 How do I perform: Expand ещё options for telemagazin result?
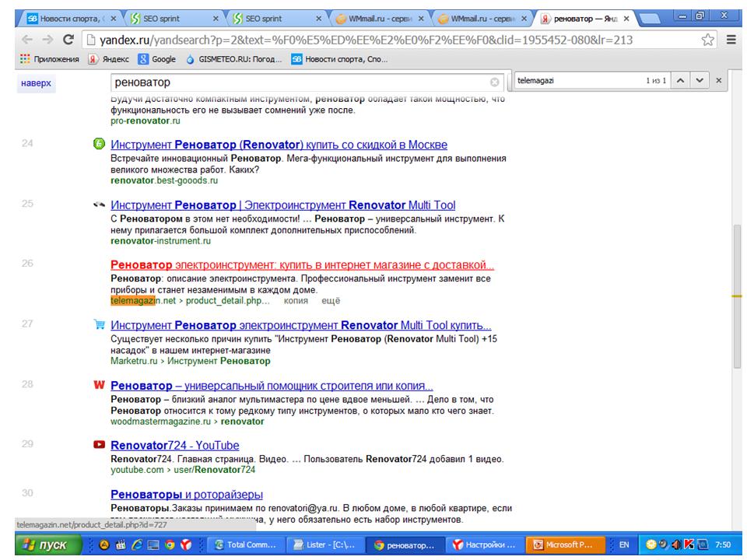coord(331,300)
